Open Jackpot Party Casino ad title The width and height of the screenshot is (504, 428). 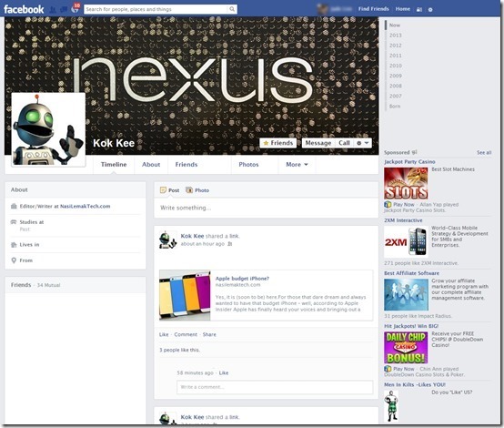pyautogui.click(x=409, y=162)
